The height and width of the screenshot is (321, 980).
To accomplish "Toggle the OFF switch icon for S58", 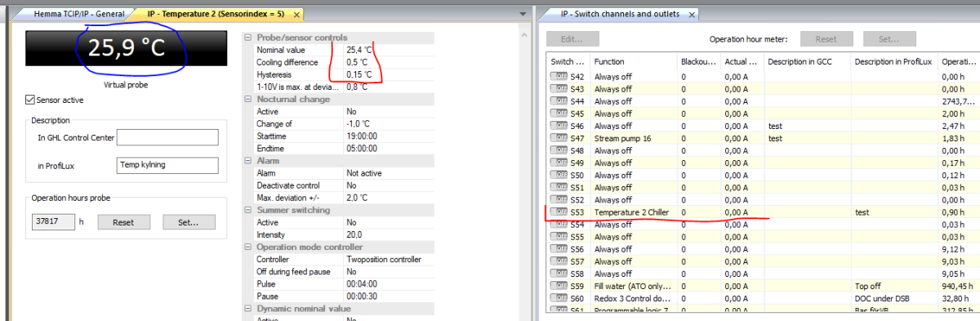I will (x=559, y=274).
